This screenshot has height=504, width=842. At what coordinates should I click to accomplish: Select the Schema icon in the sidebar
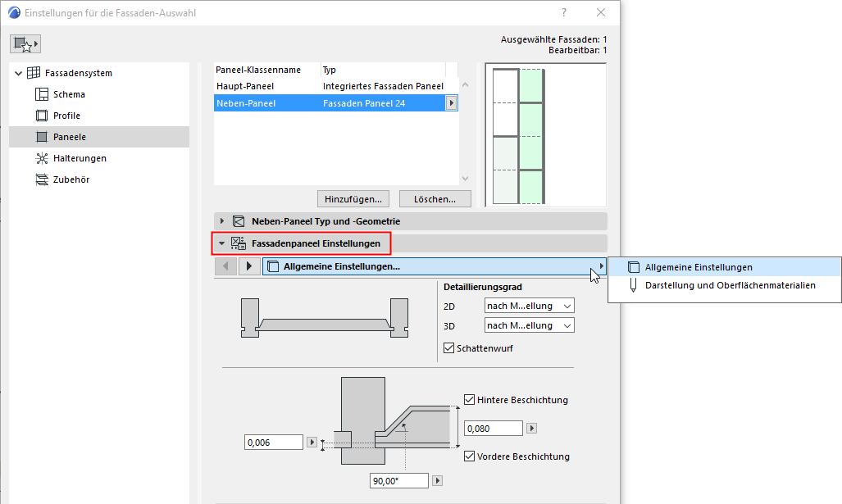pyautogui.click(x=40, y=93)
